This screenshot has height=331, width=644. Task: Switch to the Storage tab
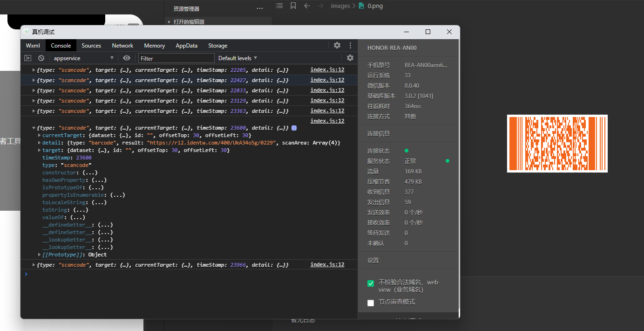218,46
